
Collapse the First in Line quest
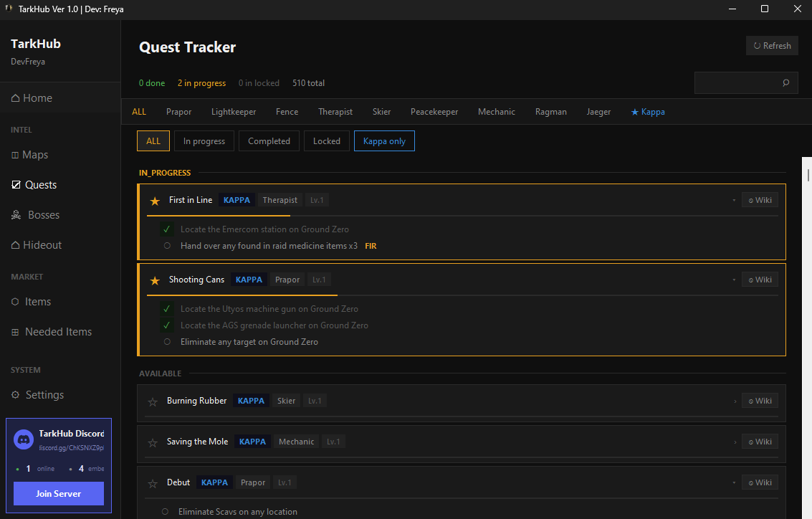(734, 201)
